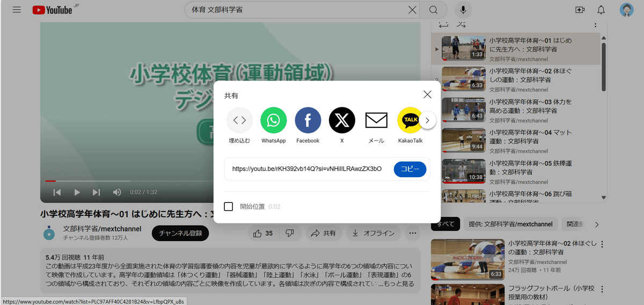Open more actions three dots below video
644x305 pixels.
[413, 233]
